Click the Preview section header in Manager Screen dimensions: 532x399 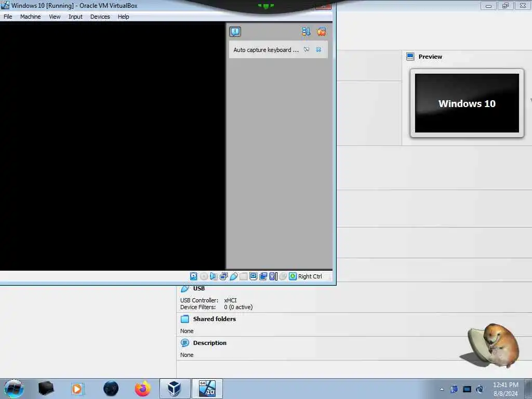430,57
